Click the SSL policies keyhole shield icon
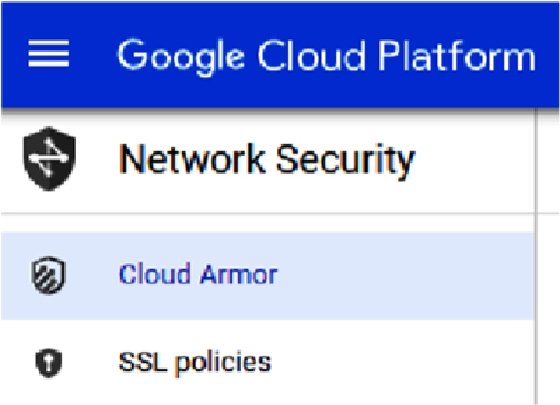 (49, 362)
